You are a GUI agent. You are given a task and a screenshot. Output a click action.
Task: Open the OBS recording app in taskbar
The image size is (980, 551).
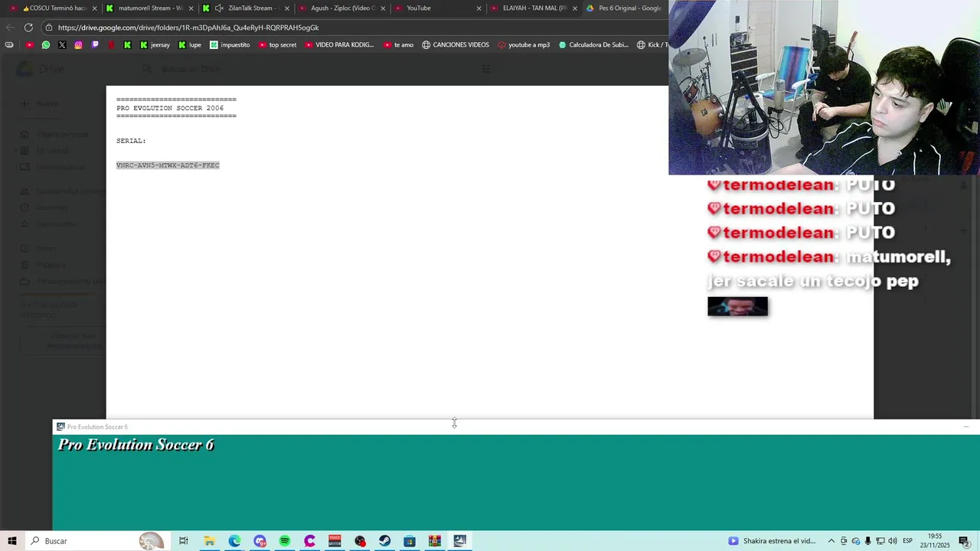(360, 541)
